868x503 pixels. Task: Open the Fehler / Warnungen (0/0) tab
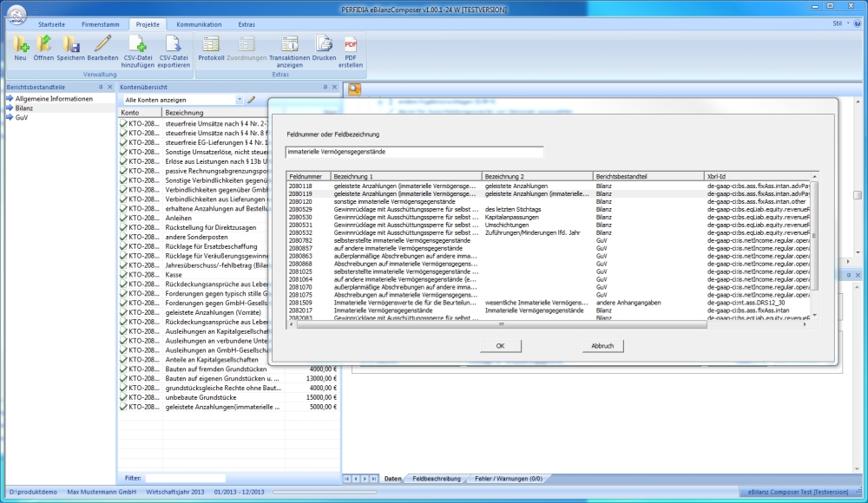point(508,479)
